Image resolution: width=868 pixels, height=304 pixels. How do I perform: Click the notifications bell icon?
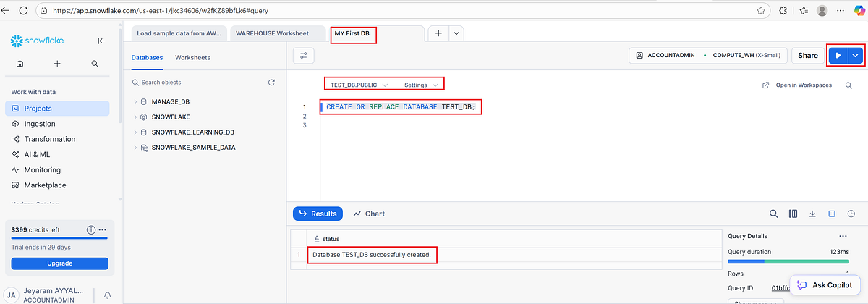click(107, 295)
